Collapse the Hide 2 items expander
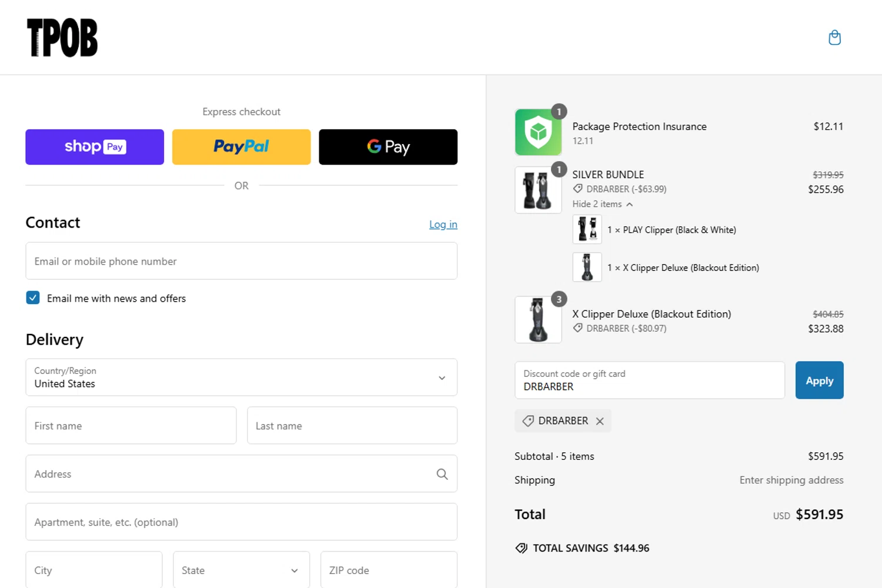The image size is (882, 588). click(602, 204)
